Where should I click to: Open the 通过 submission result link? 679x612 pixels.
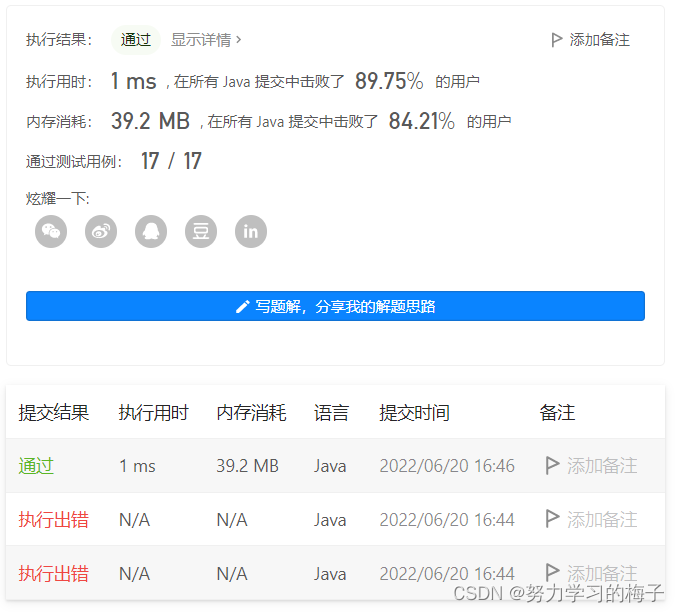[x=36, y=466]
